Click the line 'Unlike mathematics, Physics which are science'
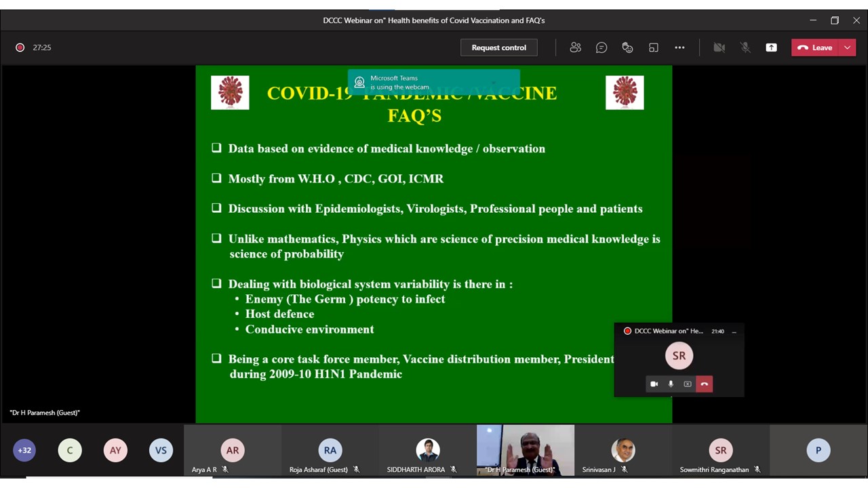Image resolution: width=868 pixels, height=488 pixels. click(444, 239)
